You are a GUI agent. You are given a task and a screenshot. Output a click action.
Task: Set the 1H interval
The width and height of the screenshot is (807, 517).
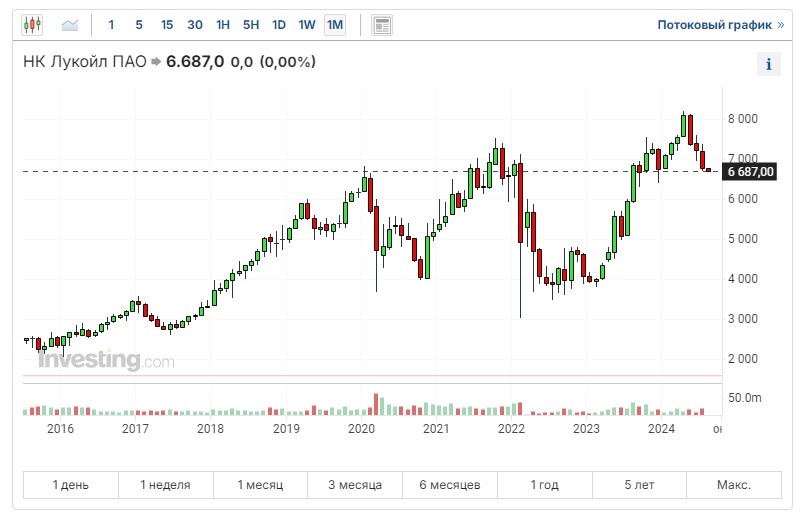223,25
